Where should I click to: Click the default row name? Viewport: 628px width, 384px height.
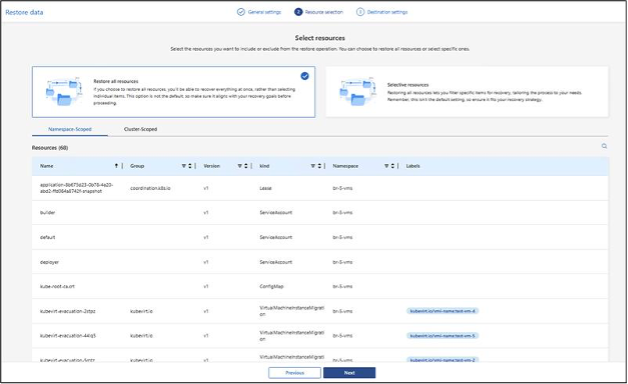[x=47, y=237]
